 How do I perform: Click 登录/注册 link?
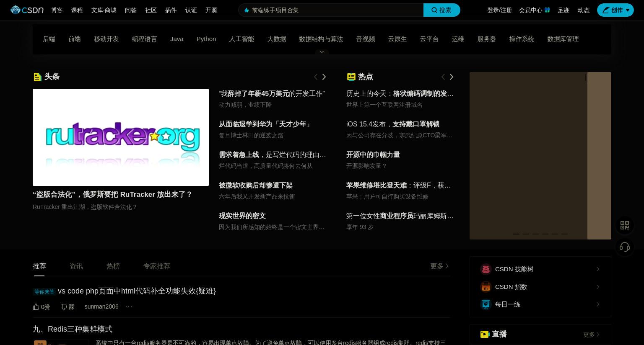coord(500,10)
